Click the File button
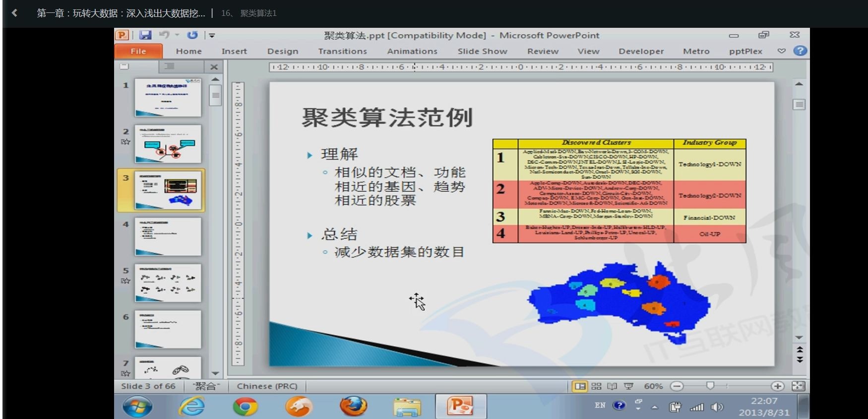The image size is (868, 419). [x=138, y=51]
